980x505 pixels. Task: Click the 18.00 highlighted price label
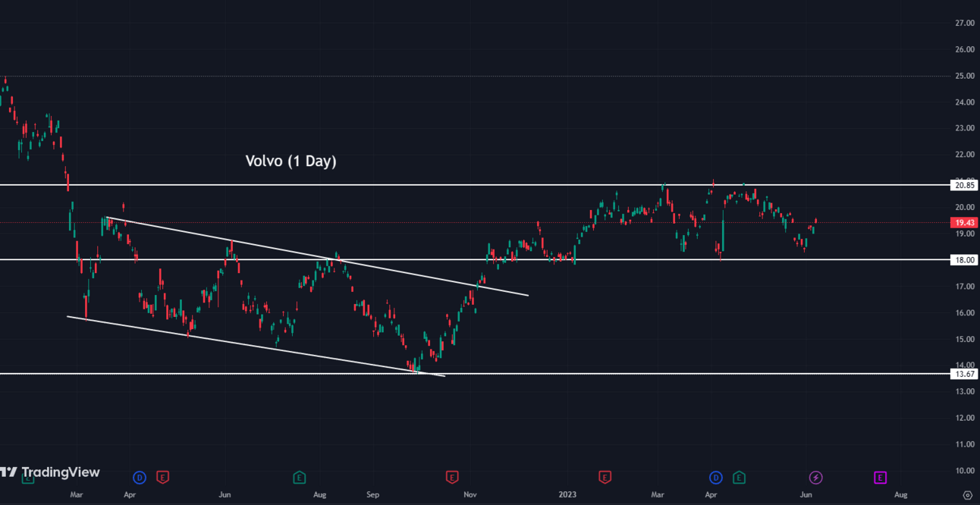[x=964, y=260]
